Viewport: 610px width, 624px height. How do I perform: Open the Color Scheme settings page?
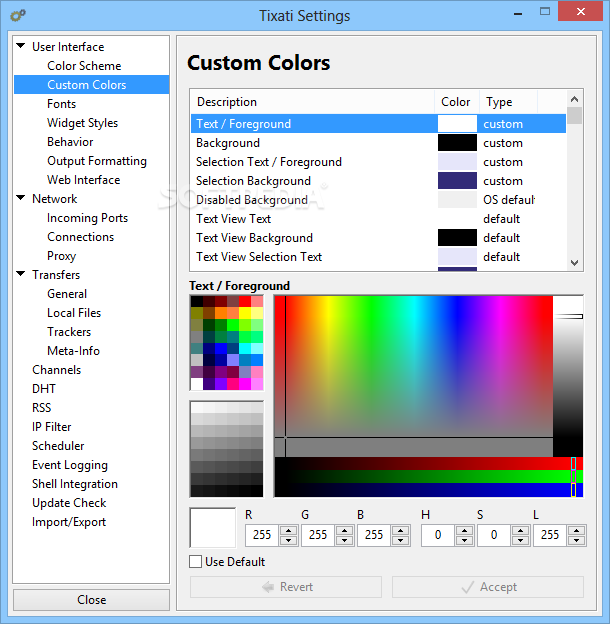[84, 66]
